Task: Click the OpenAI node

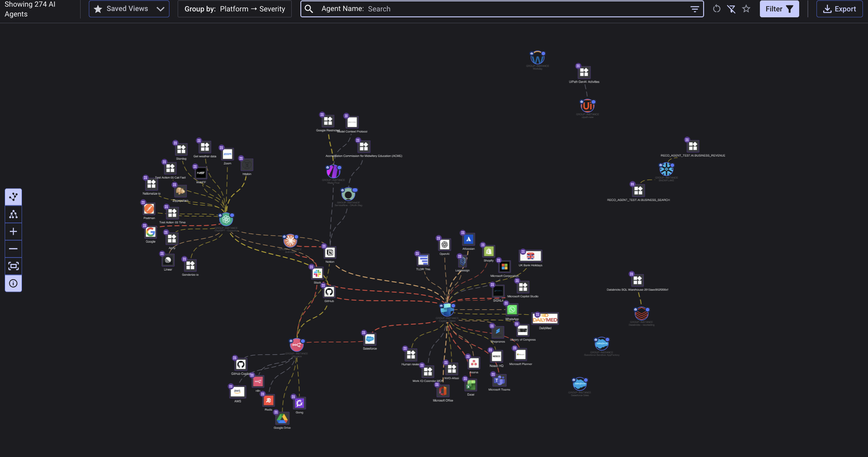Action: [445, 244]
